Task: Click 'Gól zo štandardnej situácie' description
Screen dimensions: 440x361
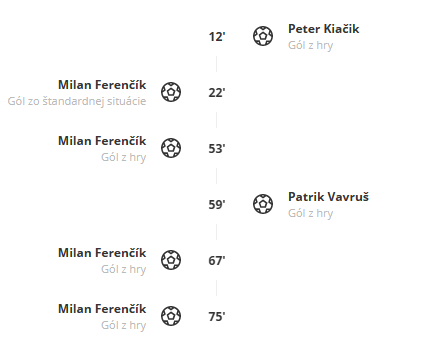Action: click(77, 101)
